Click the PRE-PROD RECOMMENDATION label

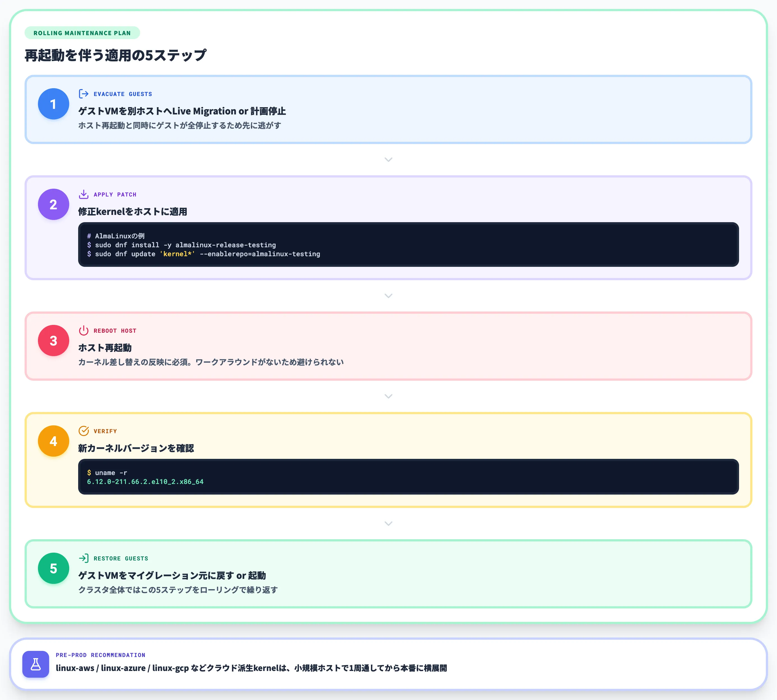pos(101,655)
